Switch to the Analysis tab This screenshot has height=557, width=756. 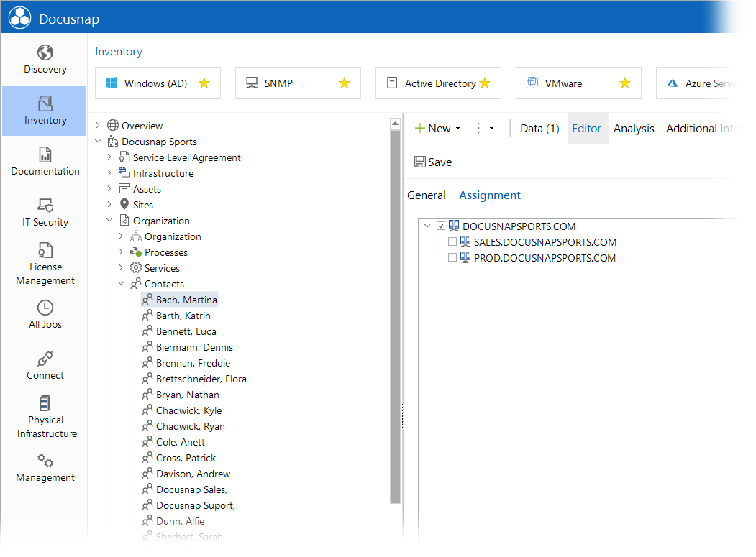(634, 128)
